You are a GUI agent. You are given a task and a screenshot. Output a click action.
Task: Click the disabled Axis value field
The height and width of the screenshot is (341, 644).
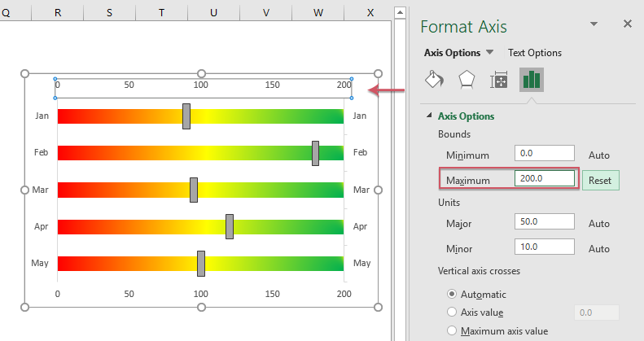(596, 313)
